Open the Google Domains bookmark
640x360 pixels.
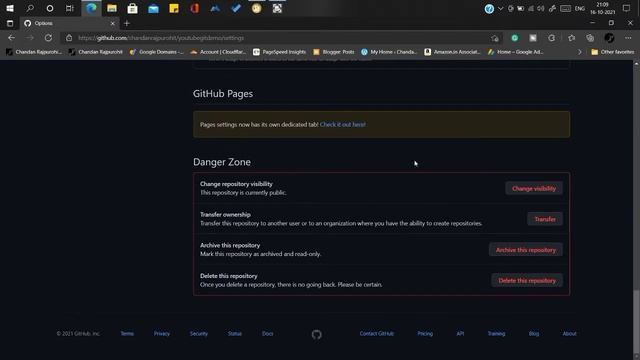(157, 52)
